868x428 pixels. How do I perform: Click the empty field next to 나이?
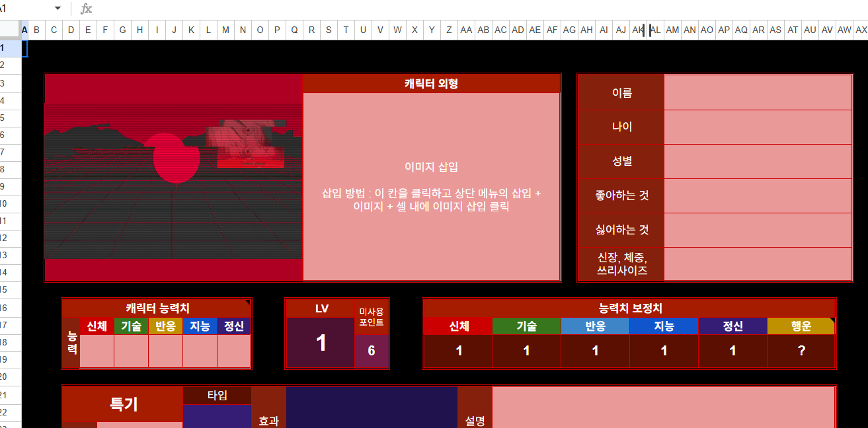tap(758, 127)
